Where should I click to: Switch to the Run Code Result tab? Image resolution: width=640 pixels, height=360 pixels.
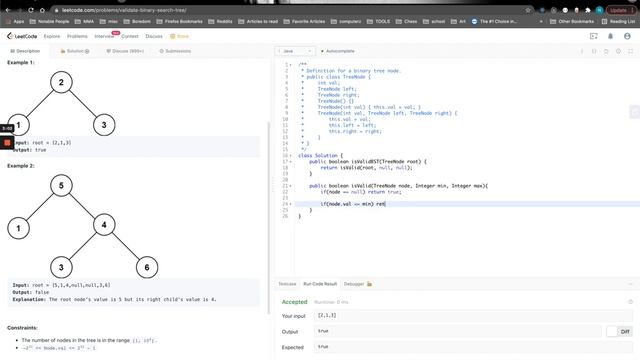(x=320, y=284)
